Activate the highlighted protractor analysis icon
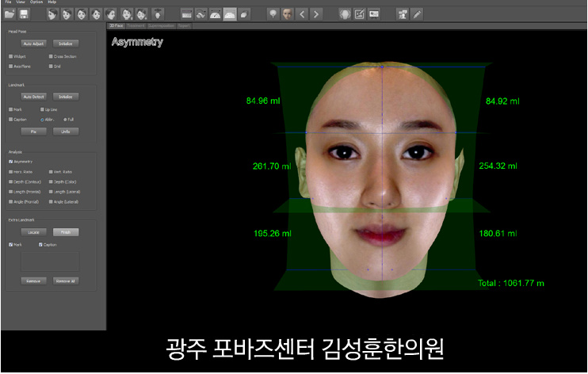This screenshot has width=588, height=374. [230, 14]
